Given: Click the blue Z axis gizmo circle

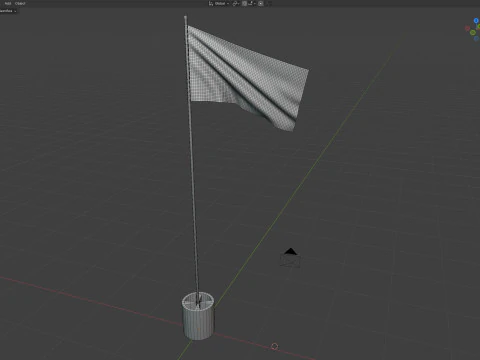Looking at the screenshot, I should (x=476, y=21).
